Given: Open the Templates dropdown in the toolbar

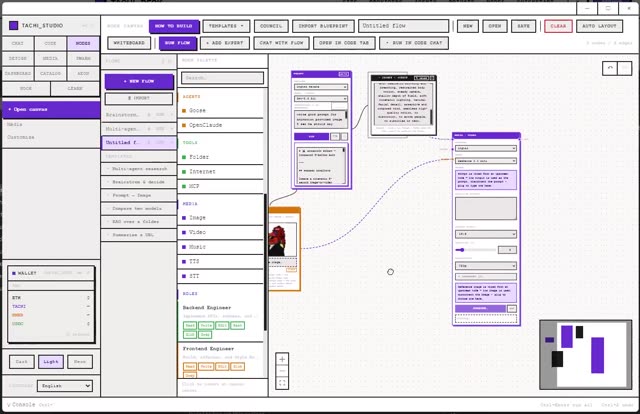Looking at the screenshot, I should click(x=226, y=26).
